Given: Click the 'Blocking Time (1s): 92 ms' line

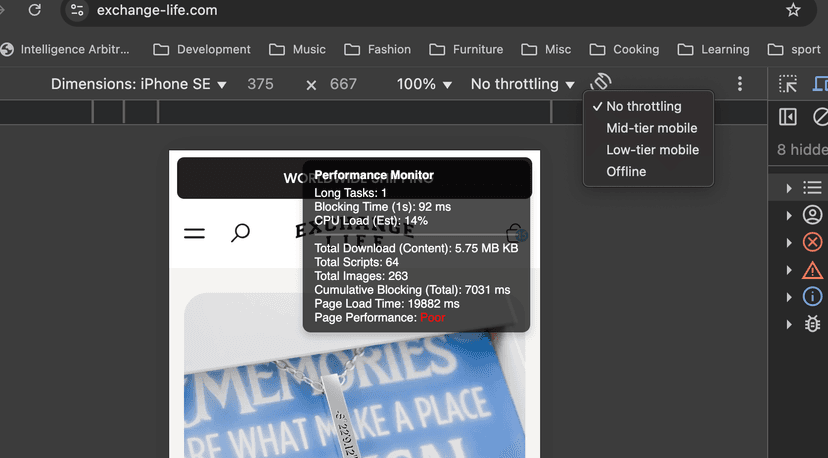Looking at the screenshot, I should coord(382,207).
